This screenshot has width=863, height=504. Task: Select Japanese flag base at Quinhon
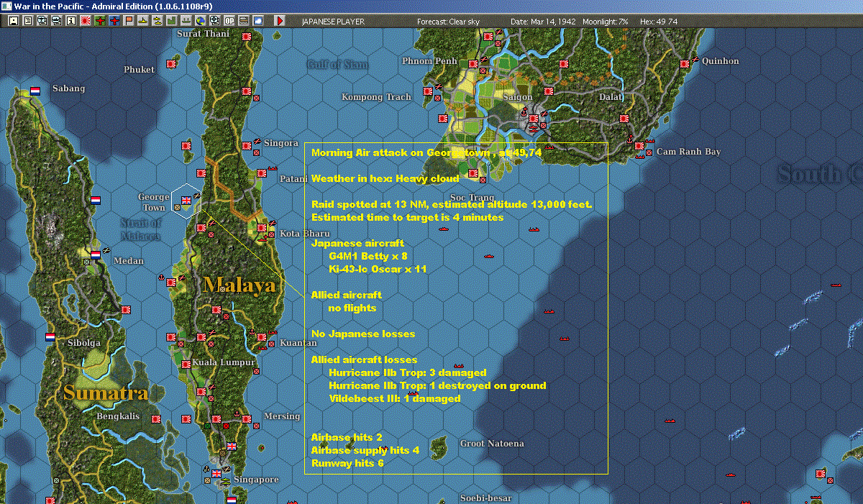point(686,63)
